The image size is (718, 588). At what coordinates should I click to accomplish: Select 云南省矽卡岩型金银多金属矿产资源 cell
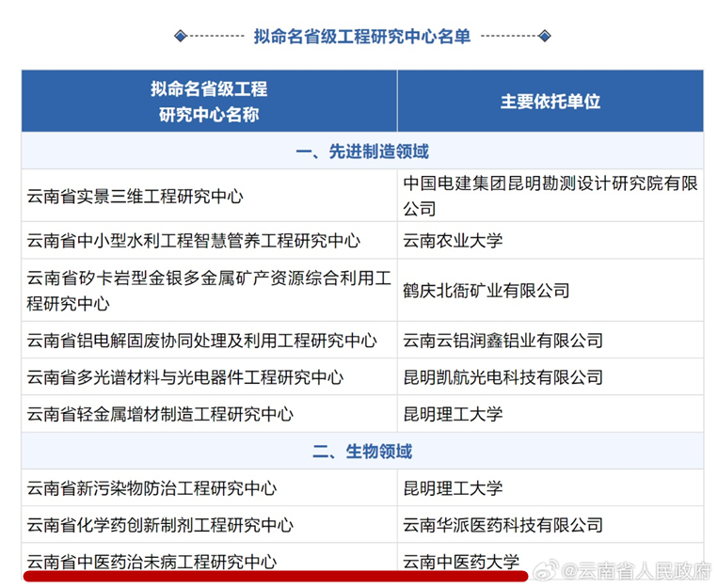[x=209, y=291]
